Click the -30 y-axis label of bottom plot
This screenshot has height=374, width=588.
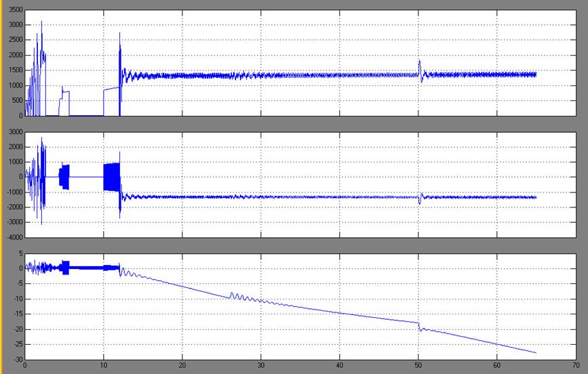[16, 360]
